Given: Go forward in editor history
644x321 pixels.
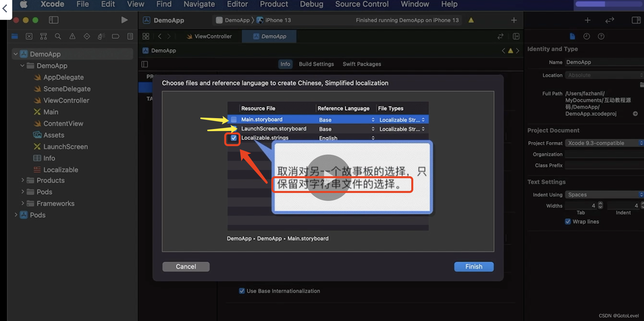Looking at the screenshot, I should pos(169,36).
